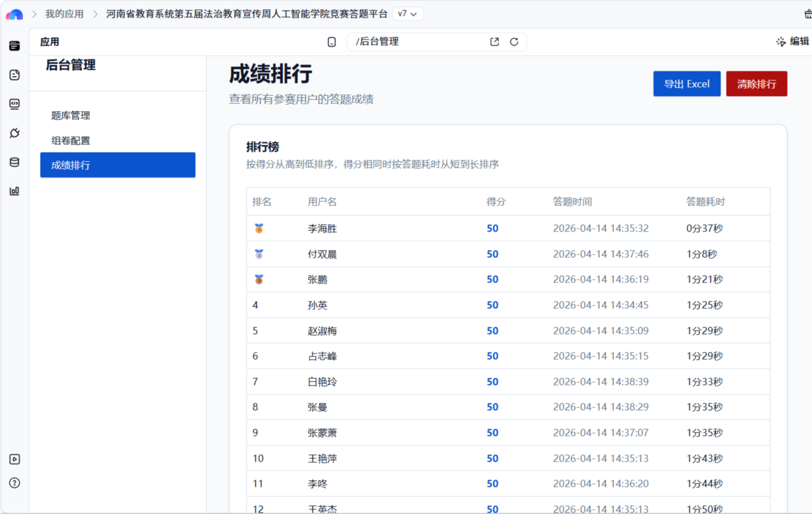Expand the v7 version dropdown
Image resolution: width=812 pixels, height=514 pixels.
407,14
